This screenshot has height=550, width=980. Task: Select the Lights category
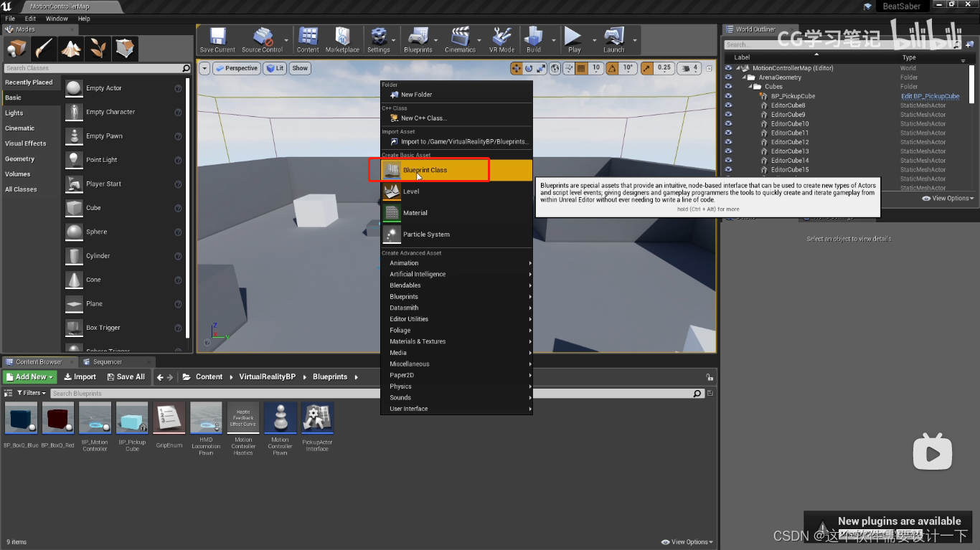tap(31, 113)
